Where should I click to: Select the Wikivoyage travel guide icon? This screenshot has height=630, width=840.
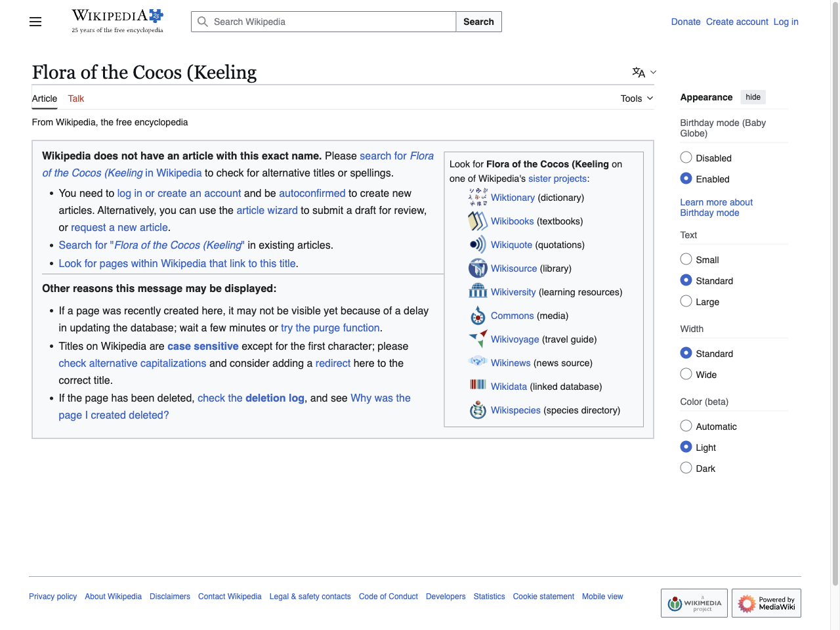[x=477, y=339]
